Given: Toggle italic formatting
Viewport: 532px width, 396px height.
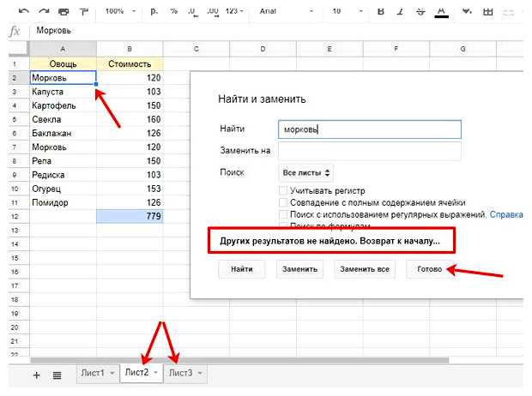Looking at the screenshot, I should click(401, 11).
